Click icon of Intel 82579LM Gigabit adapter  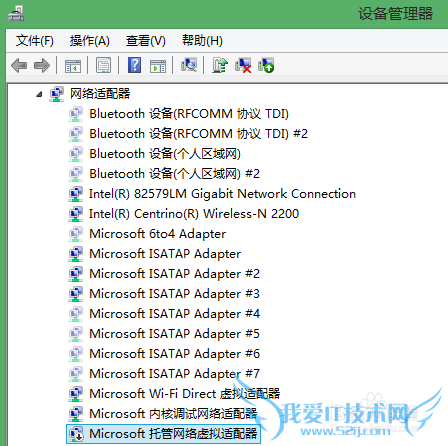coord(76,194)
